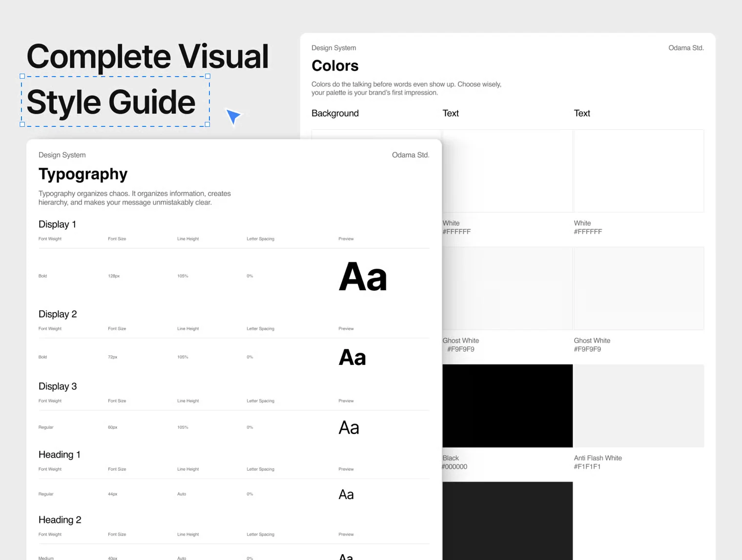Click "Odama Std." on the Typography card
This screenshot has width=742, height=560.
point(411,155)
